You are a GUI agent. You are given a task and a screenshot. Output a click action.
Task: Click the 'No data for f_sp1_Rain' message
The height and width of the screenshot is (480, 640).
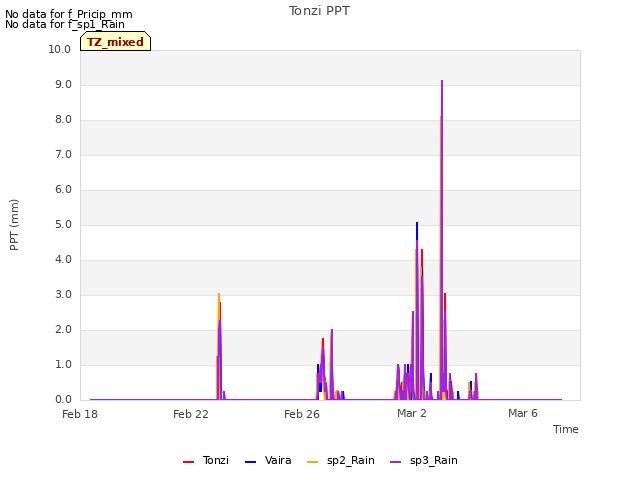pyautogui.click(x=64, y=24)
